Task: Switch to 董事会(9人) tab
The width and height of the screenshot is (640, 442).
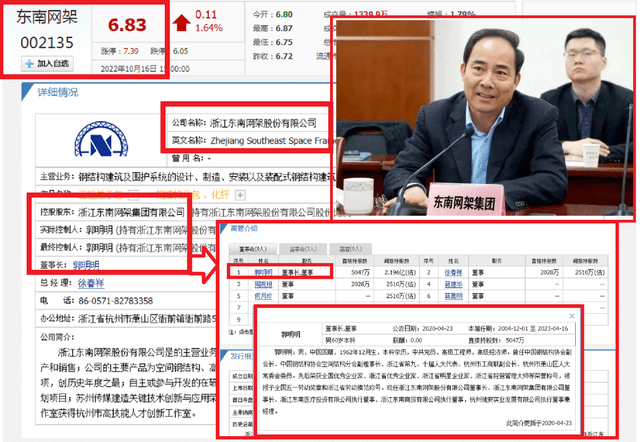Action: [253, 249]
